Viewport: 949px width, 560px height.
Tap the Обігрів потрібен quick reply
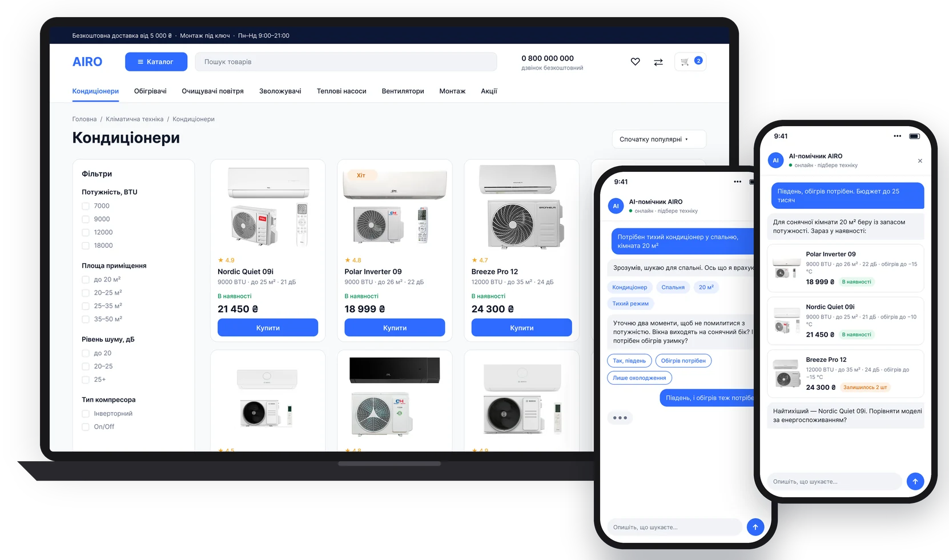(x=683, y=361)
